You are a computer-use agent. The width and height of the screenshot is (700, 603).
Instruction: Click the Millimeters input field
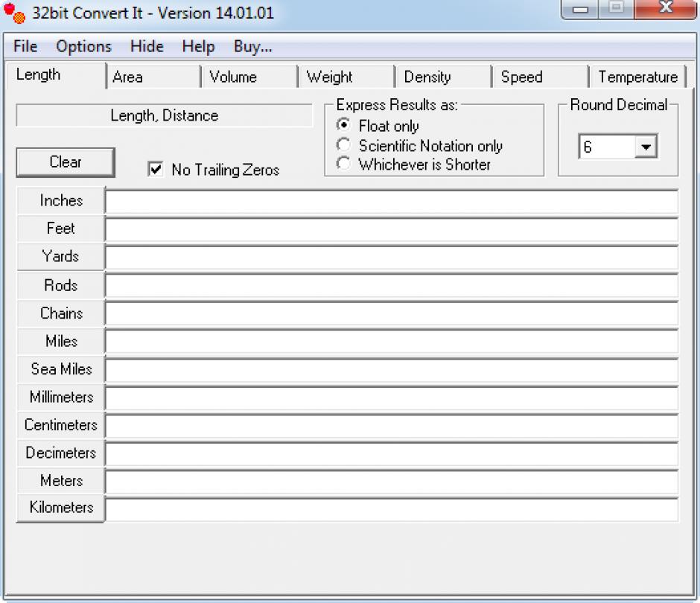coord(392,398)
